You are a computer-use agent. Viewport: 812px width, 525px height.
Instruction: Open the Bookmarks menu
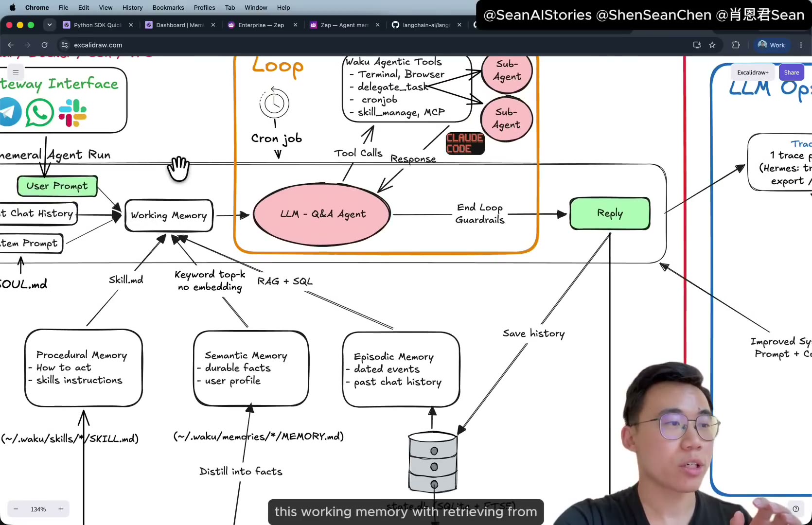pyautogui.click(x=168, y=7)
